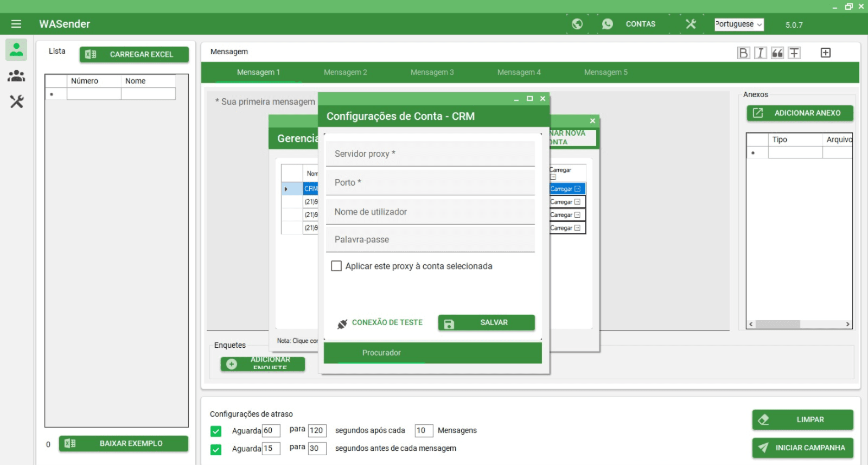The height and width of the screenshot is (465, 868).
Task: Expand the selected CRM row arrow
Action: pyautogui.click(x=286, y=189)
